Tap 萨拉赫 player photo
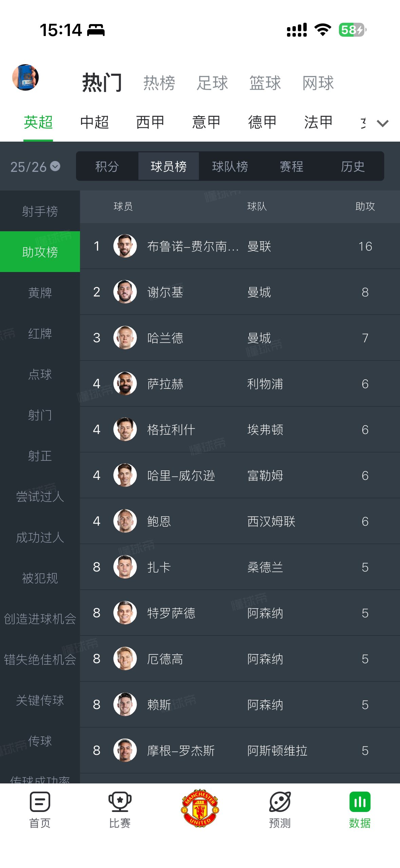400x868 pixels. (x=125, y=383)
